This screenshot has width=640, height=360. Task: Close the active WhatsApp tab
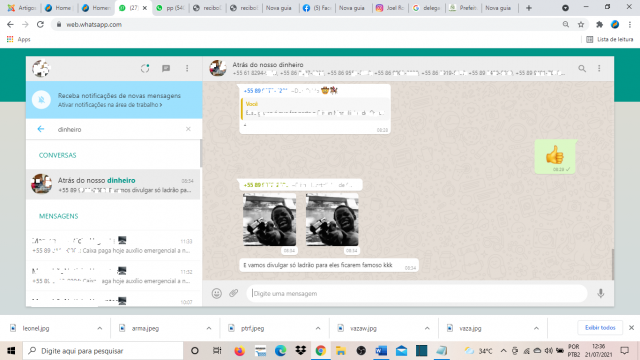point(144,8)
